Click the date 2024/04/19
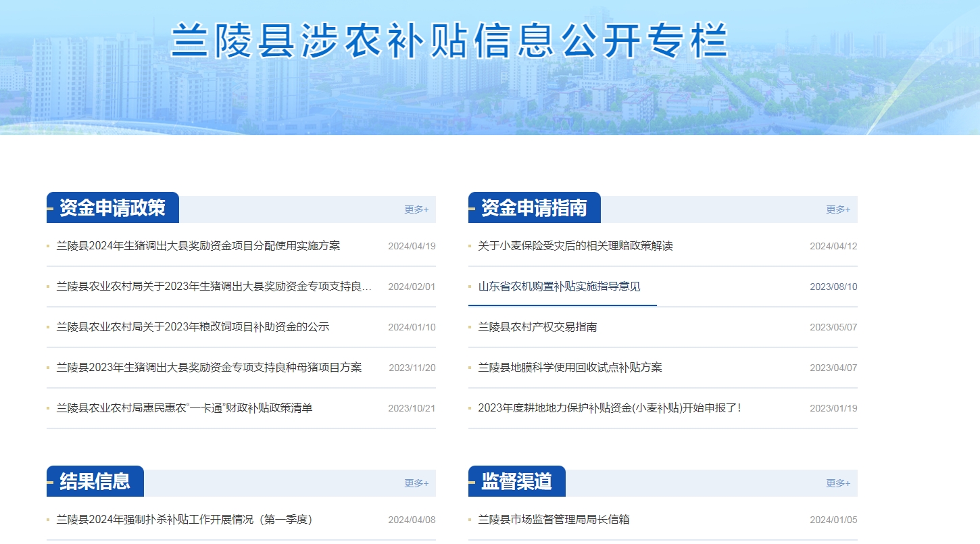980x544 pixels. (x=412, y=247)
